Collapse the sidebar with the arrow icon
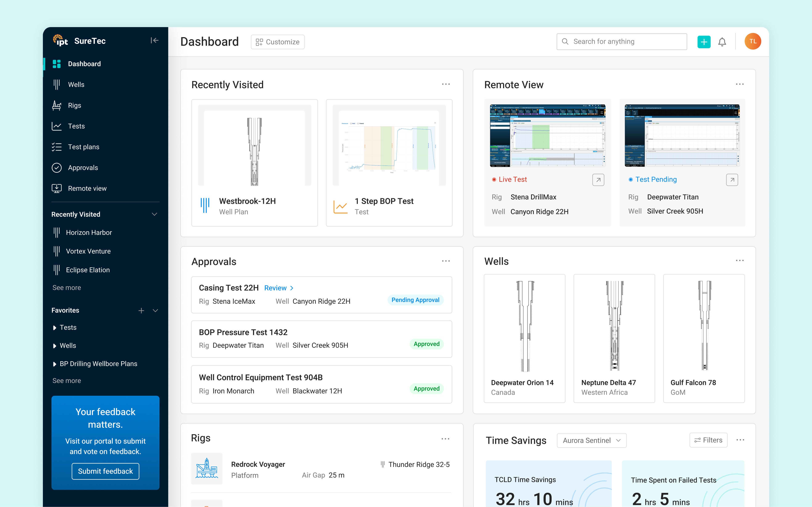Viewport: 812px width, 507px height. 154,41
